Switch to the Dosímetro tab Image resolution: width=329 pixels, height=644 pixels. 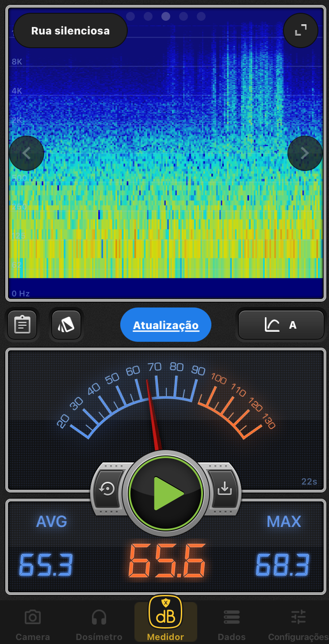point(99,625)
